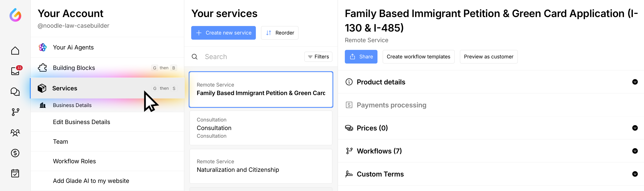Viewport: 644px width, 191px height.
Task: Go to Edit Business Details
Action: click(x=82, y=122)
